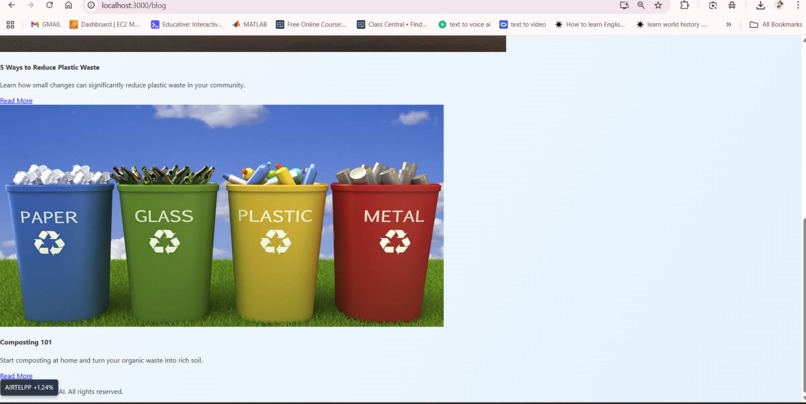Click the 5 Ways to Reduce Plastic Waste title

click(x=50, y=67)
